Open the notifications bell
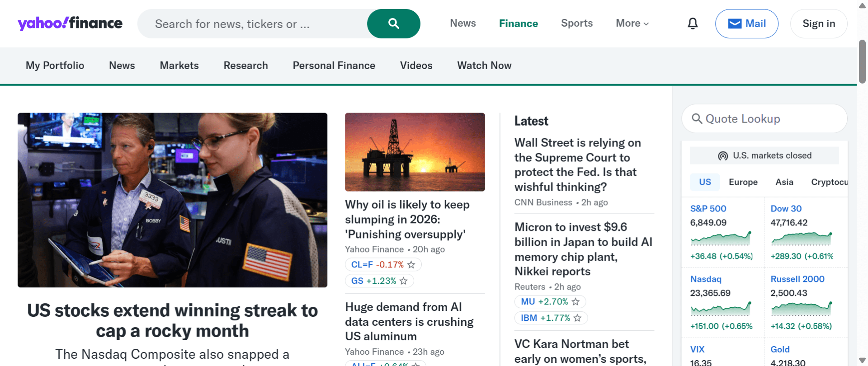The height and width of the screenshot is (366, 868). pos(693,23)
